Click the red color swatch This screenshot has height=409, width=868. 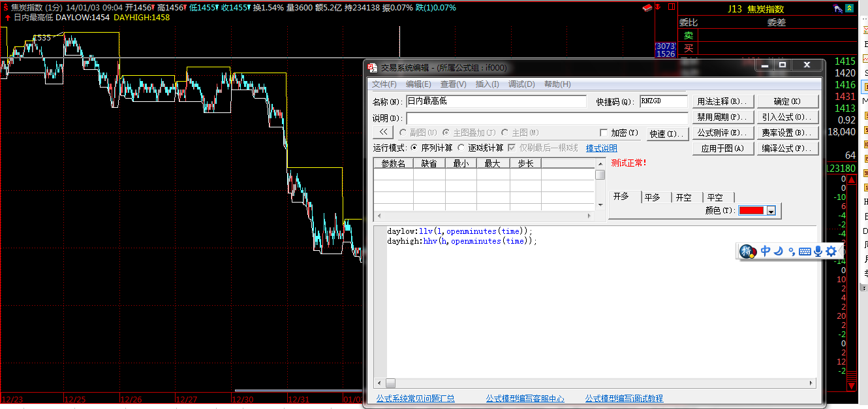point(752,210)
